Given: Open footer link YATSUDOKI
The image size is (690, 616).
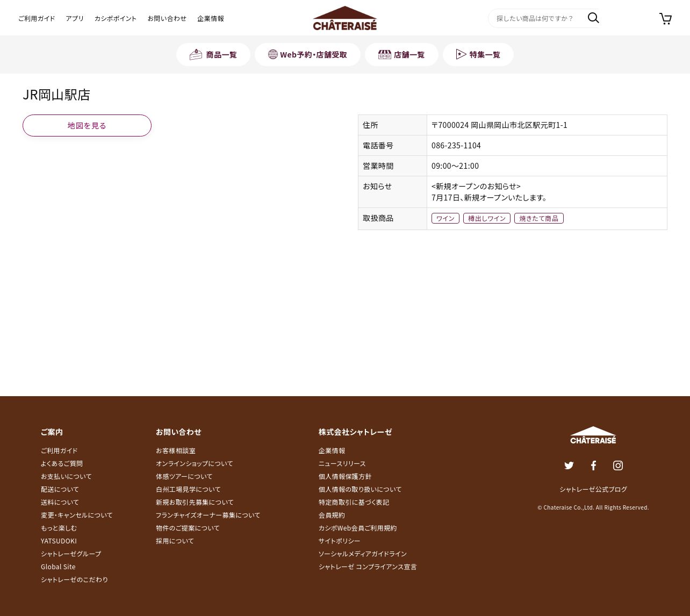Looking at the screenshot, I should pyautogui.click(x=59, y=541).
